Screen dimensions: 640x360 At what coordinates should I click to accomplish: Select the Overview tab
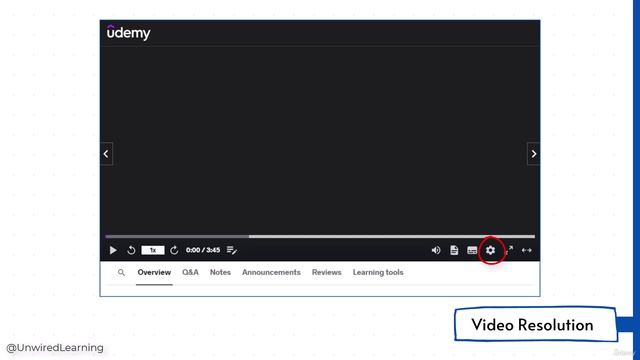(x=154, y=272)
